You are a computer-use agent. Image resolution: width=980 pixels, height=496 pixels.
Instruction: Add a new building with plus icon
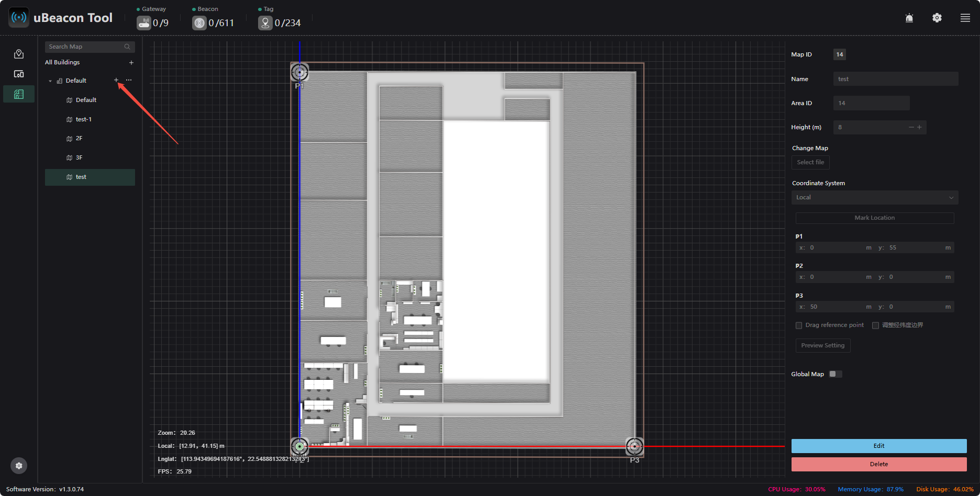click(131, 63)
